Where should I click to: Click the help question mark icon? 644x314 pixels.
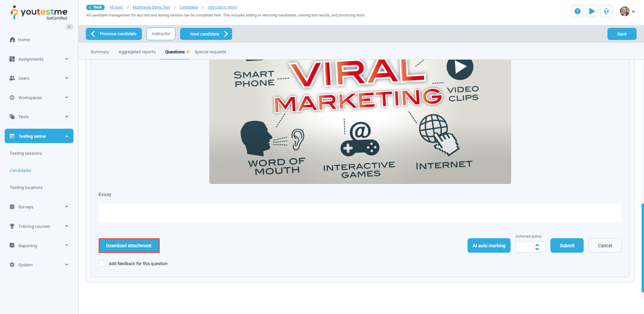577,11
